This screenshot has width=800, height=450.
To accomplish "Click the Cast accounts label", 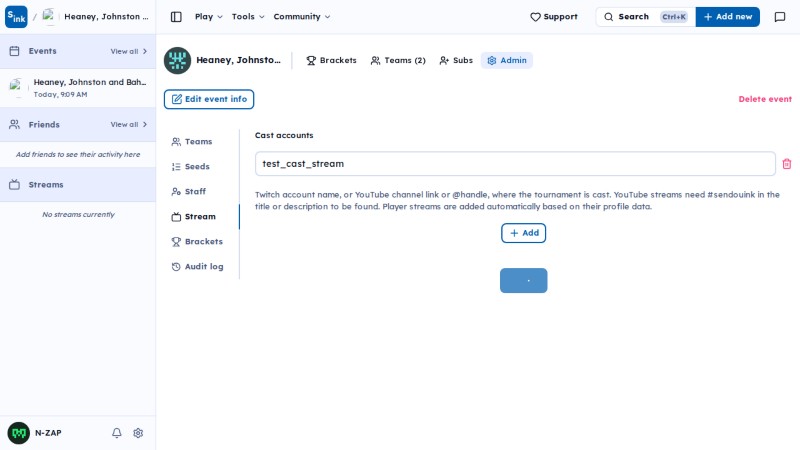I will (284, 135).
